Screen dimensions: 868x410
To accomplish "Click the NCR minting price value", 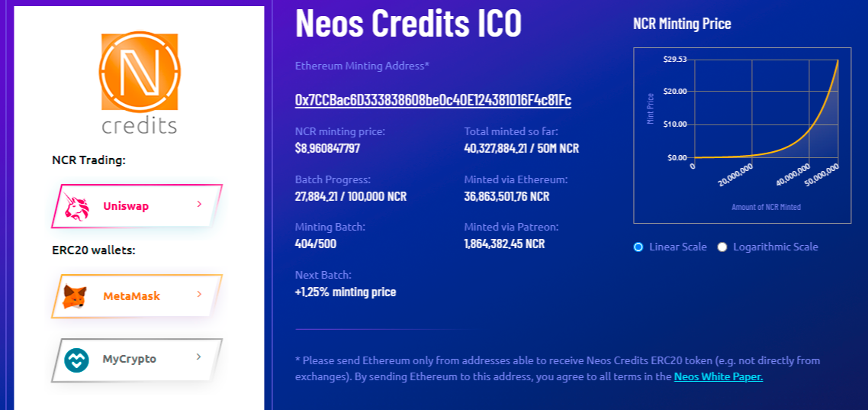I will coord(327,148).
